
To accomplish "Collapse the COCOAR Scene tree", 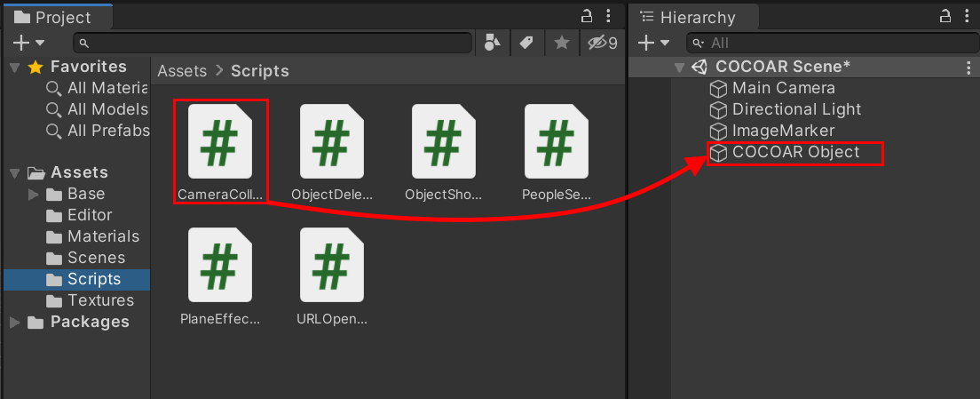I will point(679,67).
